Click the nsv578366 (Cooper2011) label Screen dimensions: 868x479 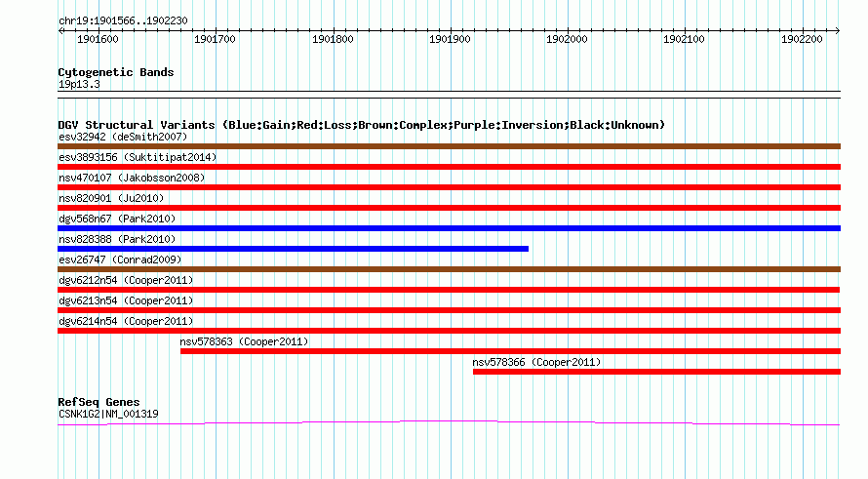click(x=536, y=362)
